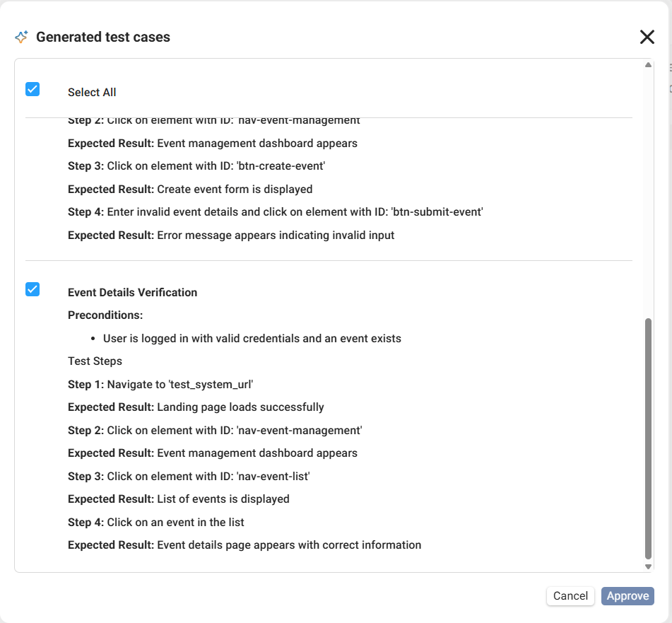Click the Select All label text
This screenshot has height=623, width=672.
point(92,93)
